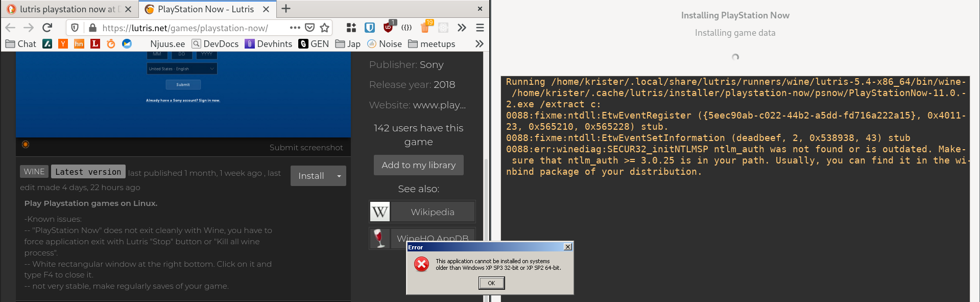Screen dimensions: 980x302
Task: Click the browser page vertical scrollbar
Action: pos(486,230)
